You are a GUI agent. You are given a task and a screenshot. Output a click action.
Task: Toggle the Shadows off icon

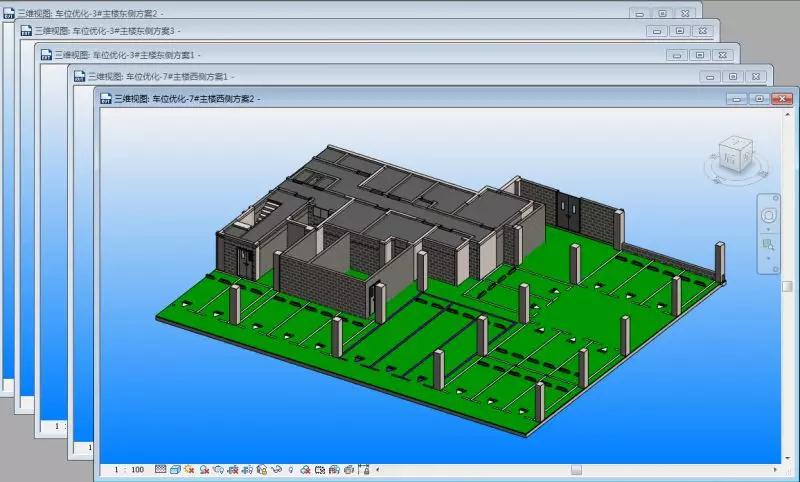coord(204,469)
